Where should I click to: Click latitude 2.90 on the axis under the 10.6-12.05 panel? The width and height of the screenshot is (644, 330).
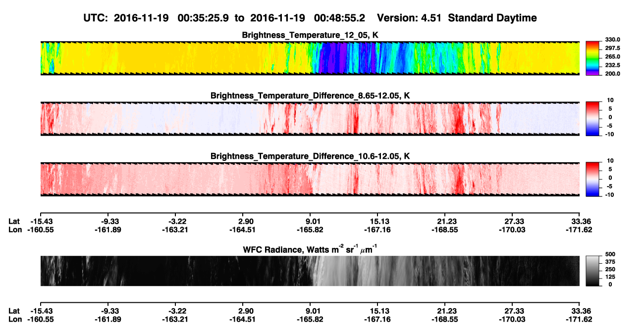(246, 221)
